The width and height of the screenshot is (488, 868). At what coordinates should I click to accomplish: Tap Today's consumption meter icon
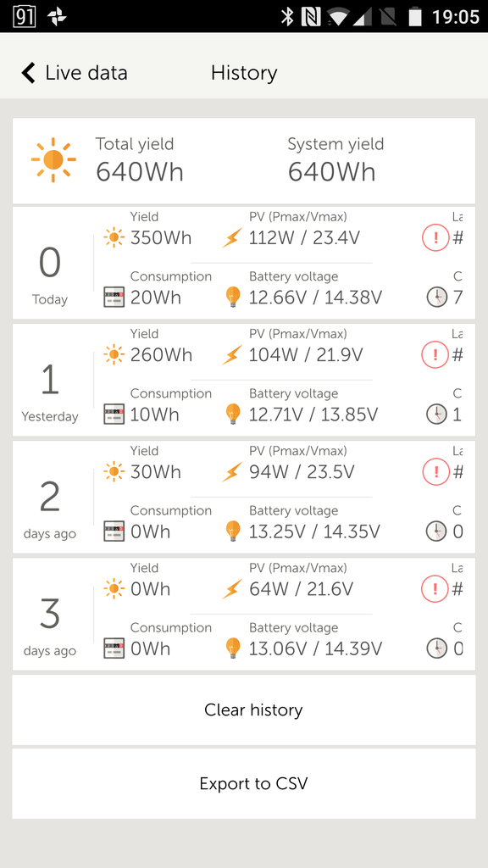click(x=114, y=298)
